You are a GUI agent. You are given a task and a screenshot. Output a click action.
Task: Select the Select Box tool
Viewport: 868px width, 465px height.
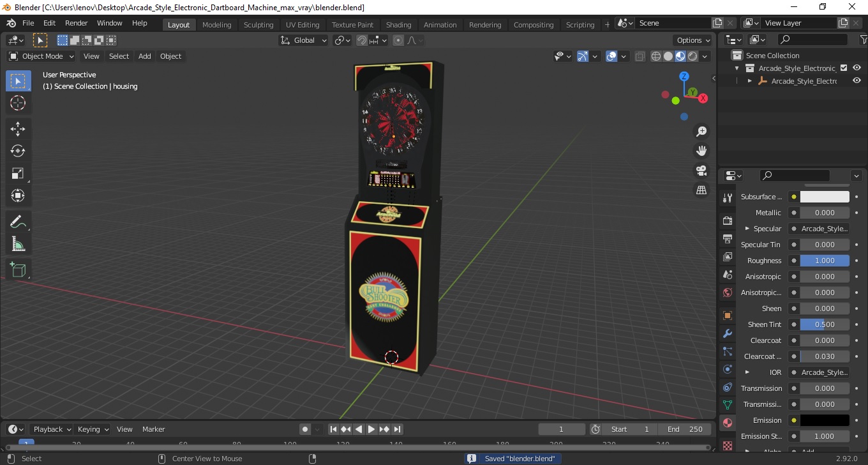coord(18,81)
